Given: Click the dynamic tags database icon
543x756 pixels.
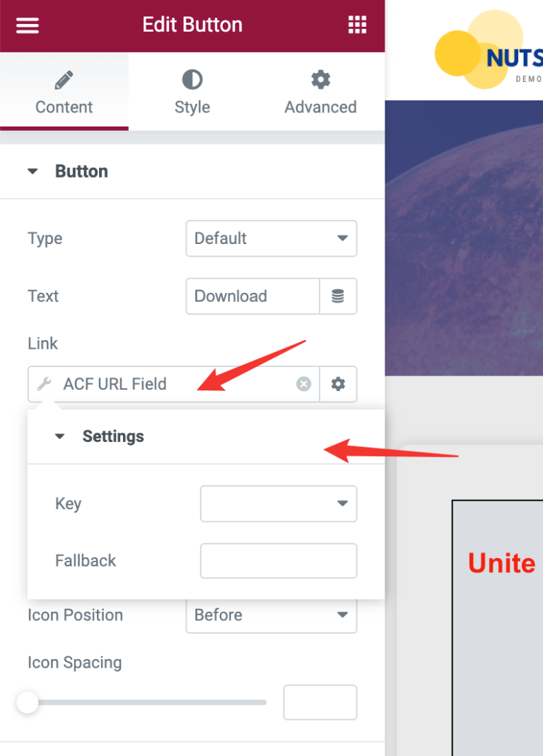Looking at the screenshot, I should (x=338, y=296).
